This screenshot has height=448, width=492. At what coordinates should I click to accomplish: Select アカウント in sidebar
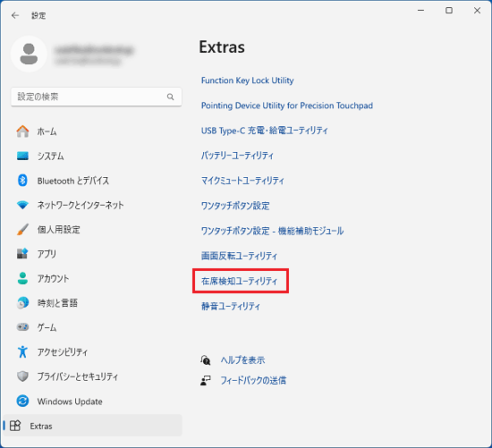(x=93, y=278)
